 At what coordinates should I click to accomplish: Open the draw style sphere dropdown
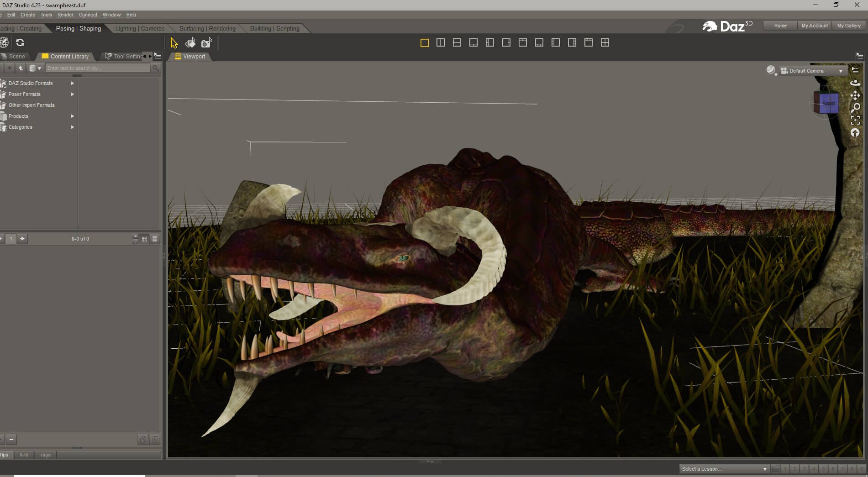coord(771,70)
